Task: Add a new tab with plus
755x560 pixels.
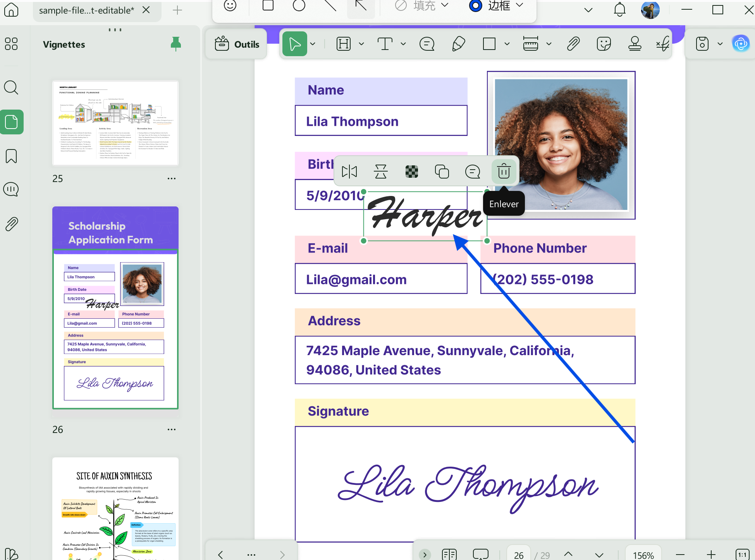Action: pyautogui.click(x=177, y=10)
